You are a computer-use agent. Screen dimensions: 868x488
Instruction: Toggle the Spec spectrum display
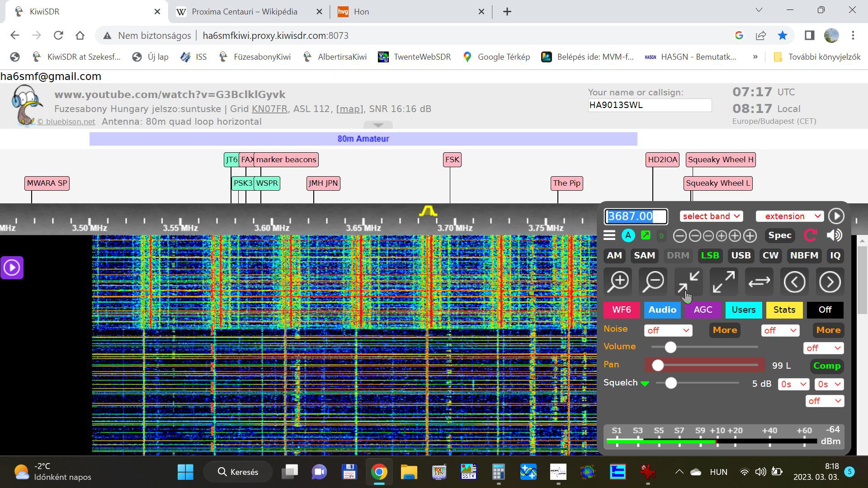pos(779,235)
